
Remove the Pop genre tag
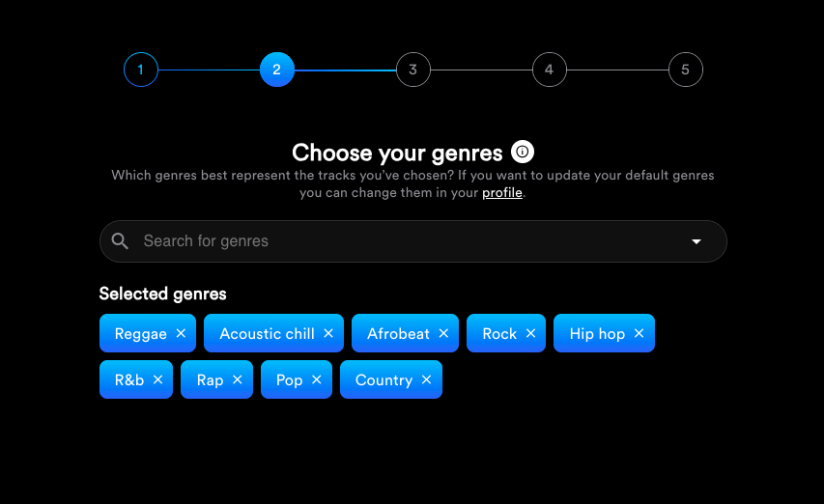tap(316, 379)
